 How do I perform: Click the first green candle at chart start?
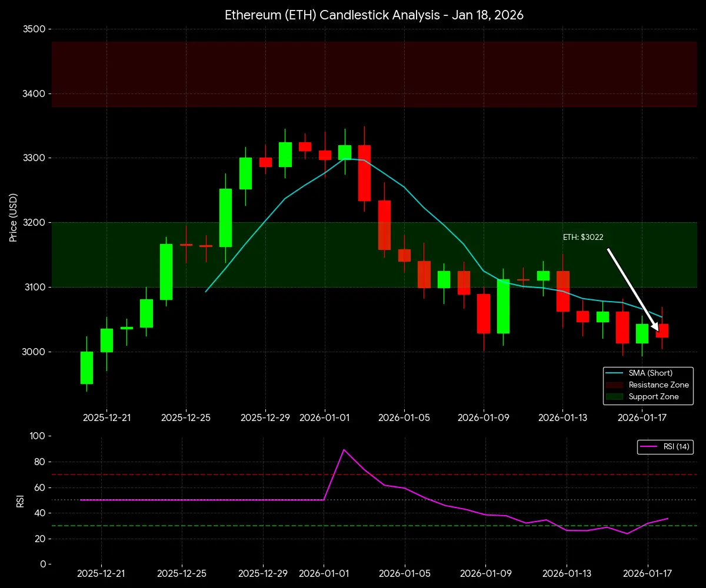(x=86, y=367)
